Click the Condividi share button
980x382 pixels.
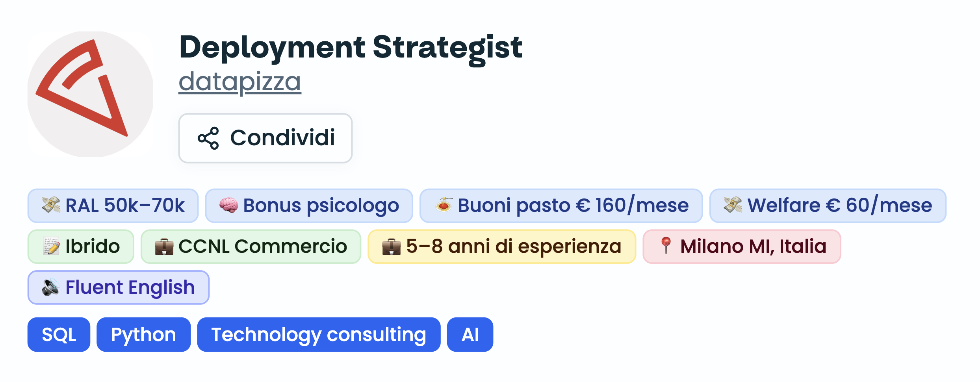pyautogui.click(x=265, y=138)
